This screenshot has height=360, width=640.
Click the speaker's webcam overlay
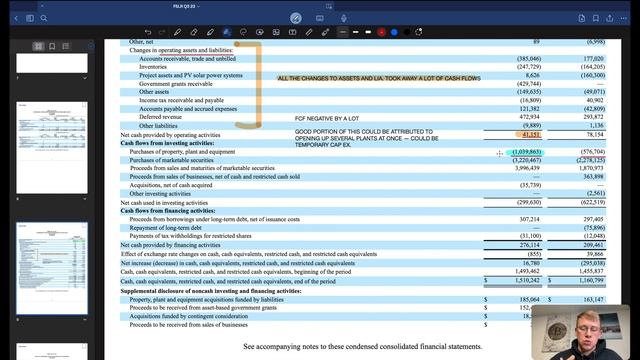(581, 332)
